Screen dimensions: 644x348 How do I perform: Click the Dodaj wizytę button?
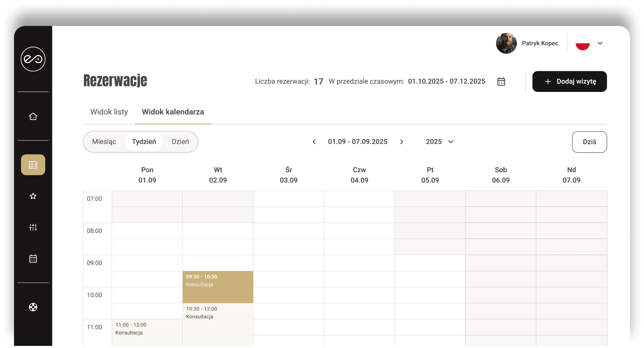569,81
